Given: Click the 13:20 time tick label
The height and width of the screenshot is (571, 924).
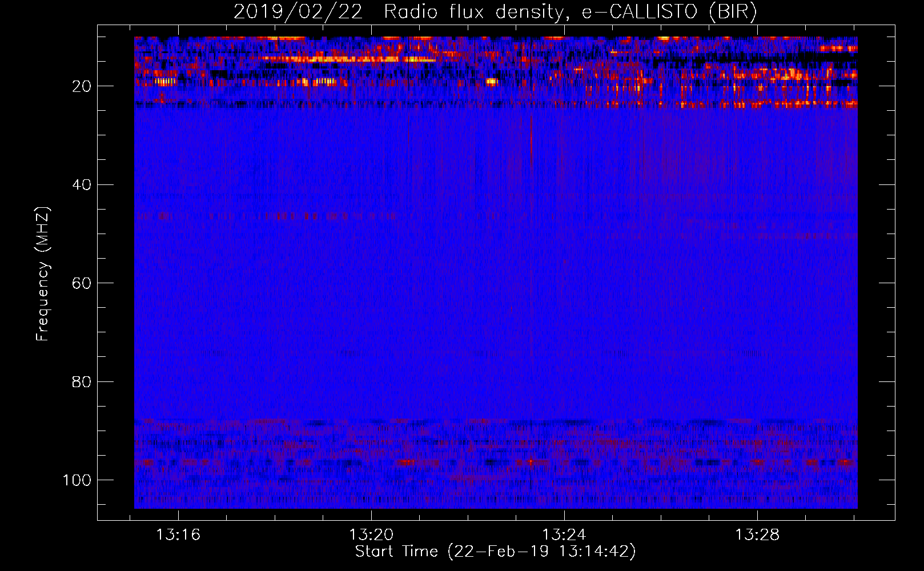Looking at the screenshot, I should pos(371,535).
